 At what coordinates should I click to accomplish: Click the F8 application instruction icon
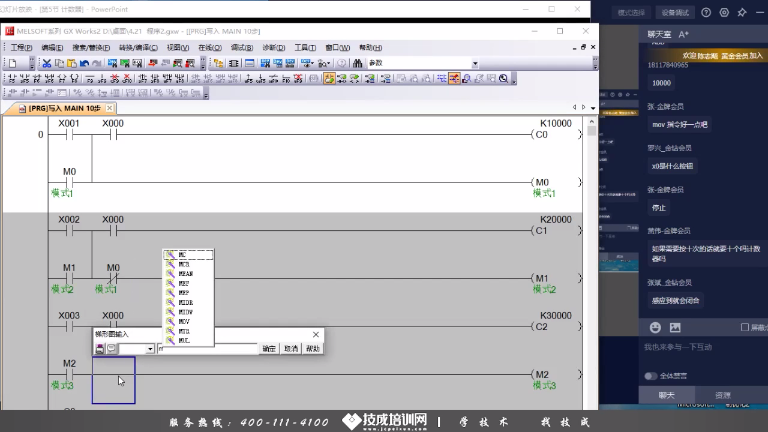click(75, 78)
